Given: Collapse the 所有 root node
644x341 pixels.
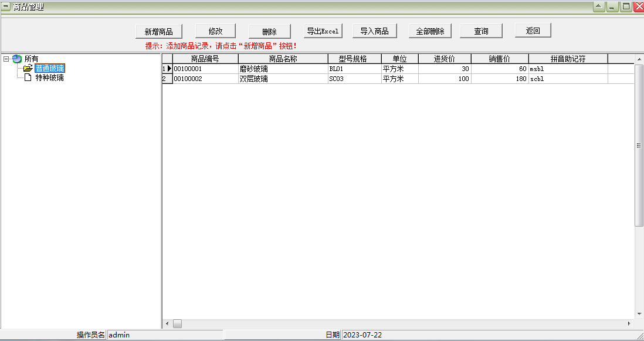Looking at the screenshot, I should click(x=5, y=59).
